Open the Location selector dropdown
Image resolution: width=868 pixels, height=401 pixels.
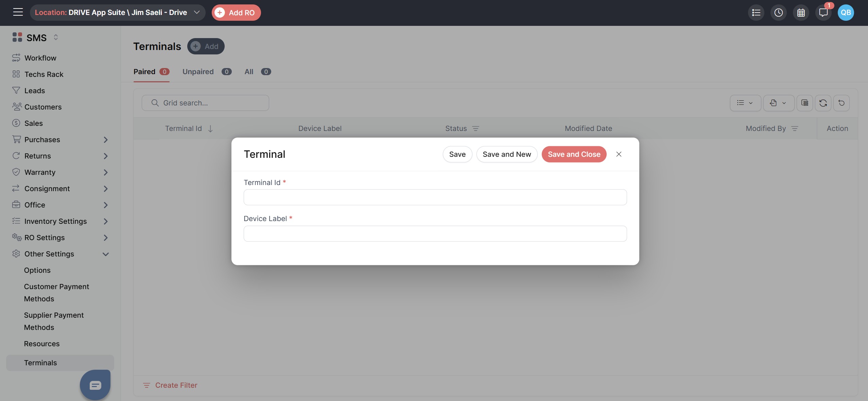pyautogui.click(x=117, y=13)
